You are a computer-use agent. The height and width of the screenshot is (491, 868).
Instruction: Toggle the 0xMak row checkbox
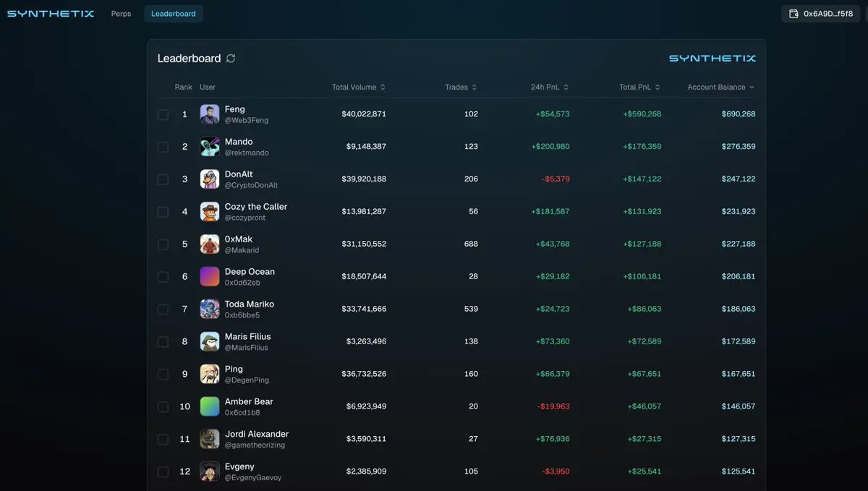(163, 244)
